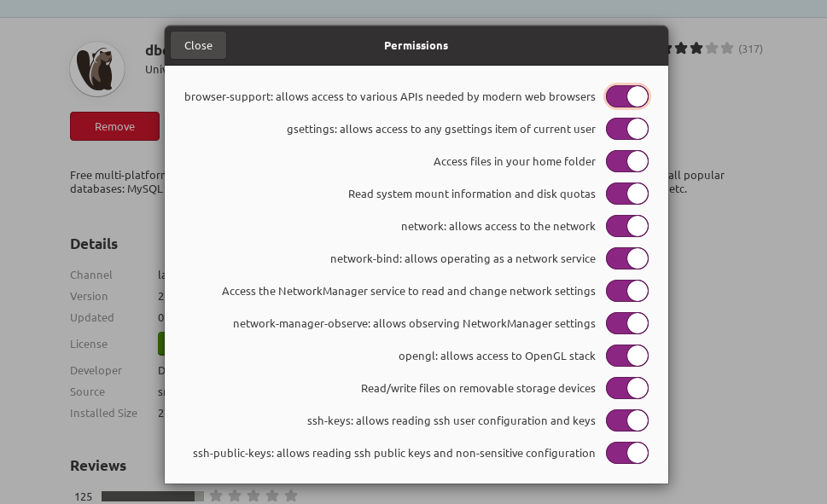Toggle NetworkManager service access off
This screenshot has width=827, height=504.
point(627,291)
